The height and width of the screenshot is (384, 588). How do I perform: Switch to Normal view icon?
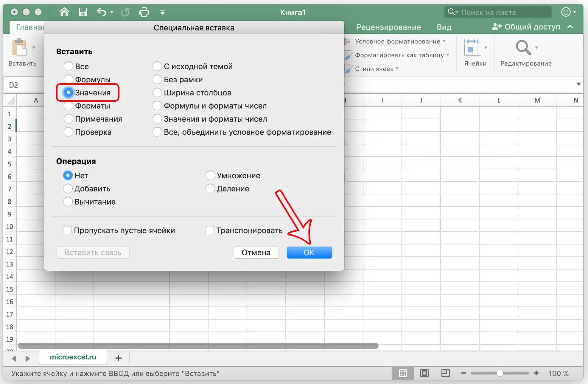(403, 373)
